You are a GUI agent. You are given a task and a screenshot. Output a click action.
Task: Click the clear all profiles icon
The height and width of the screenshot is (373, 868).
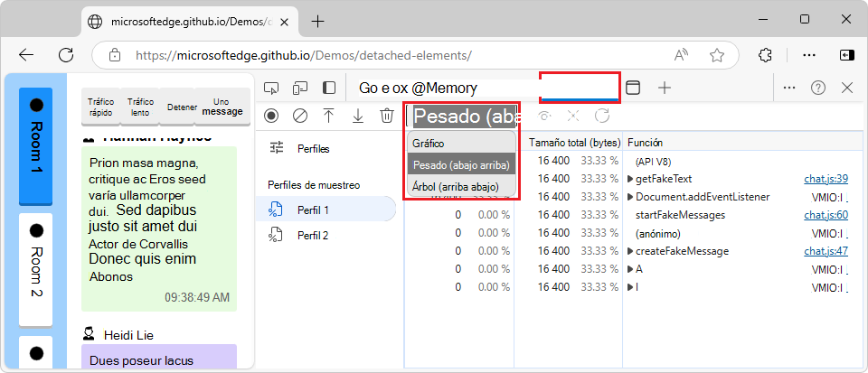300,116
